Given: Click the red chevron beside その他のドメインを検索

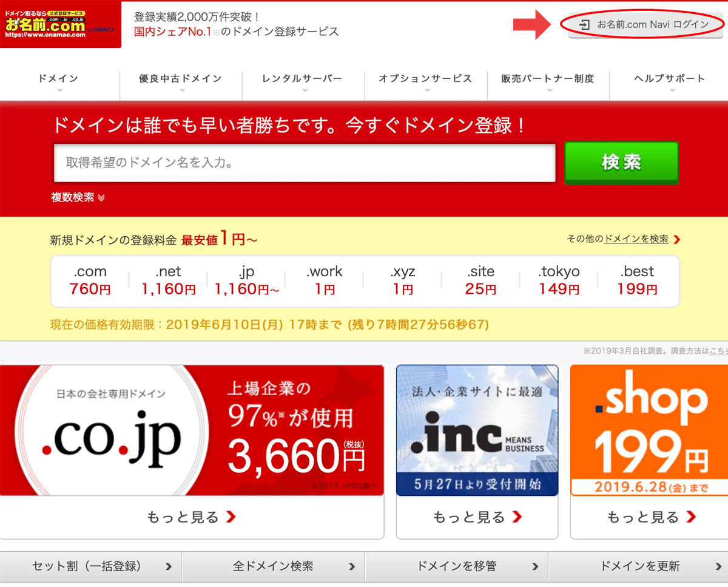Looking at the screenshot, I should click(677, 240).
